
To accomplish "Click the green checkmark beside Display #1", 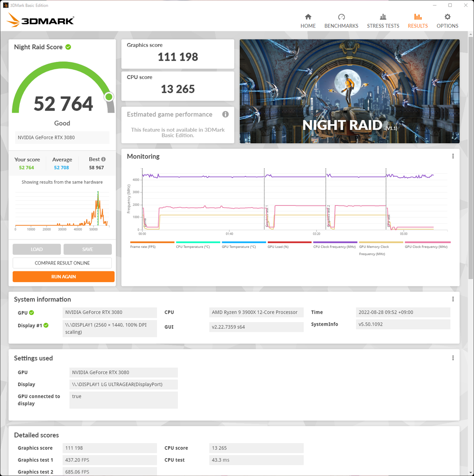I will pos(46,325).
